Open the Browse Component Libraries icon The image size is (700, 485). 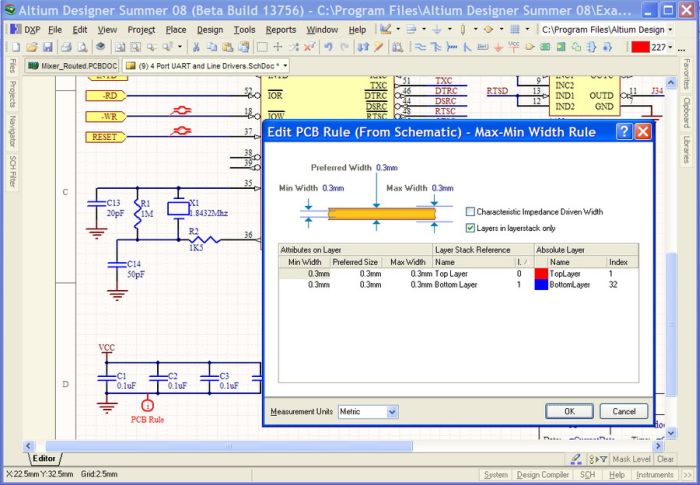[397, 47]
